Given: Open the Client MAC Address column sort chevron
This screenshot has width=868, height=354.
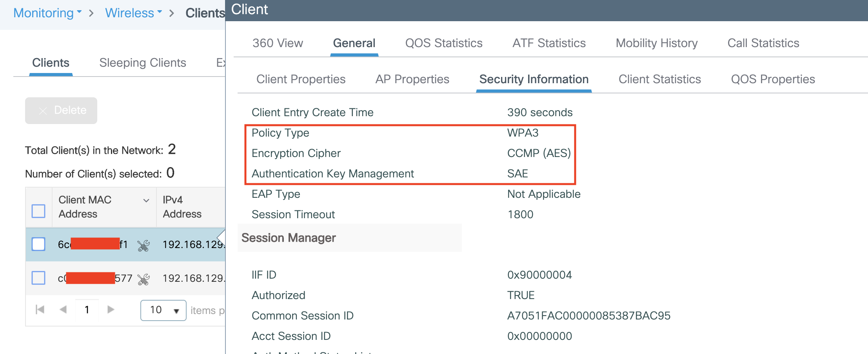Looking at the screenshot, I should coord(146,201).
